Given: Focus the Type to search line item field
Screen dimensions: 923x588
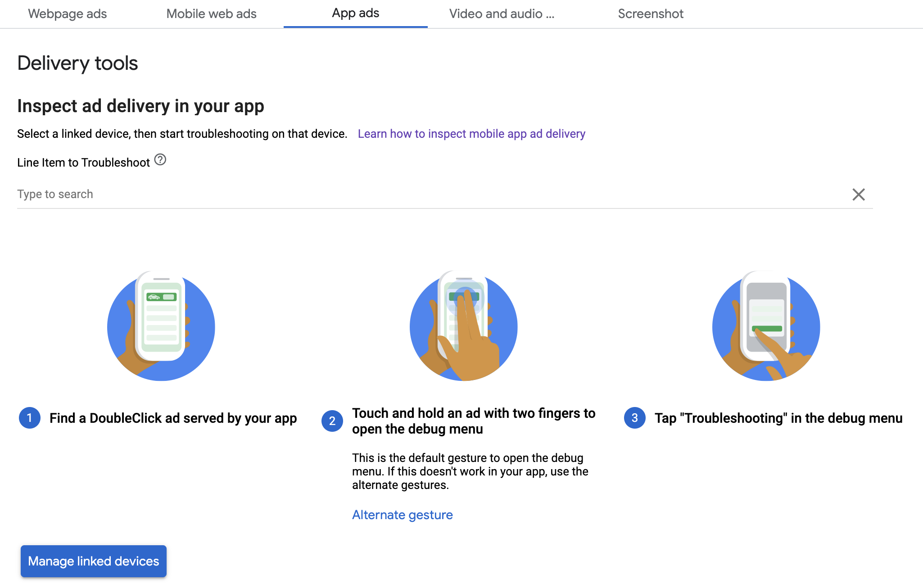Looking at the screenshot, I should (428, 194).
